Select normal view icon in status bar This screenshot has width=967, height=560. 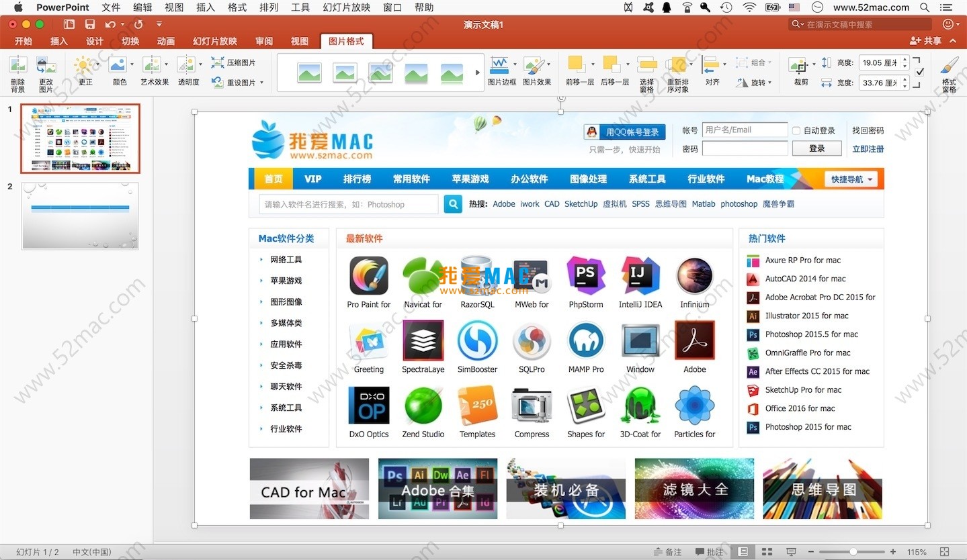743,552
